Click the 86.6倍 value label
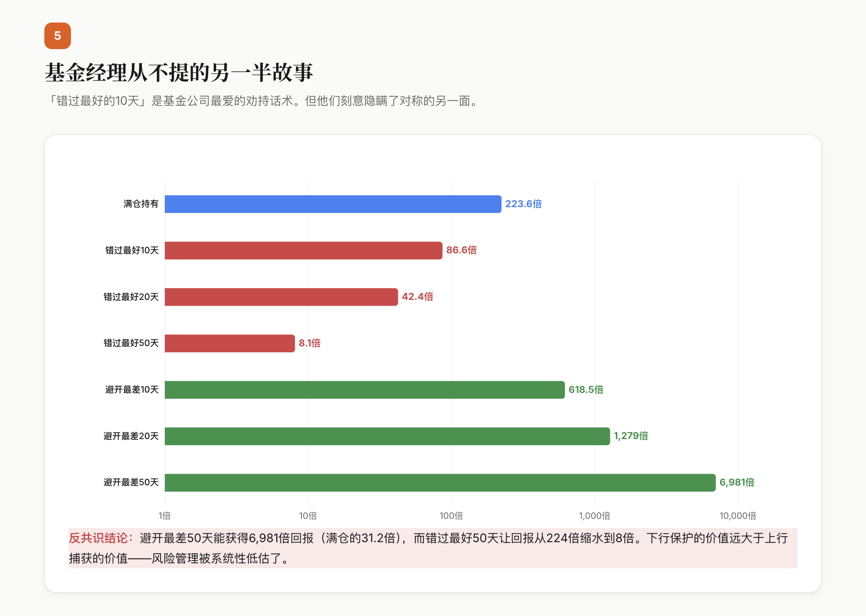866x616 pixels. [x=461, y=250]
